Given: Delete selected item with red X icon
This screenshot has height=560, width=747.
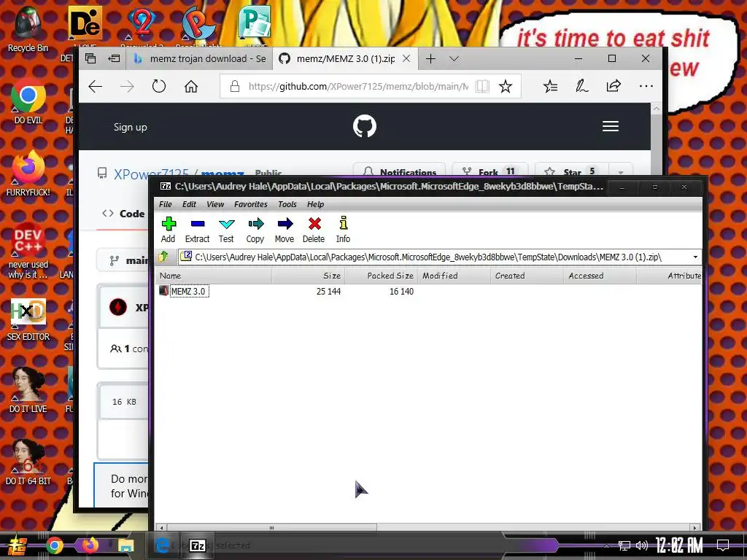Looking at the screenshot, I should pyautogui.click(x=314, y=230).
